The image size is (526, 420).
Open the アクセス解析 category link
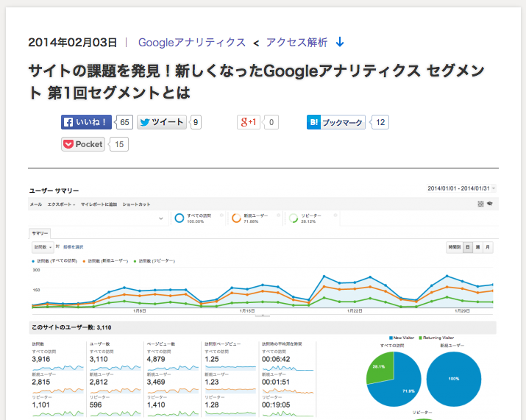click(x=296, y=43)
